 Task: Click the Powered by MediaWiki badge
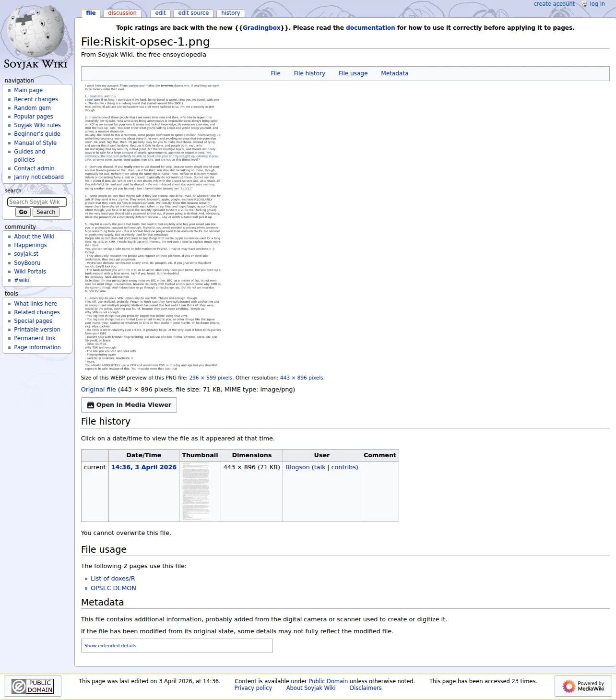click(584, 686)
